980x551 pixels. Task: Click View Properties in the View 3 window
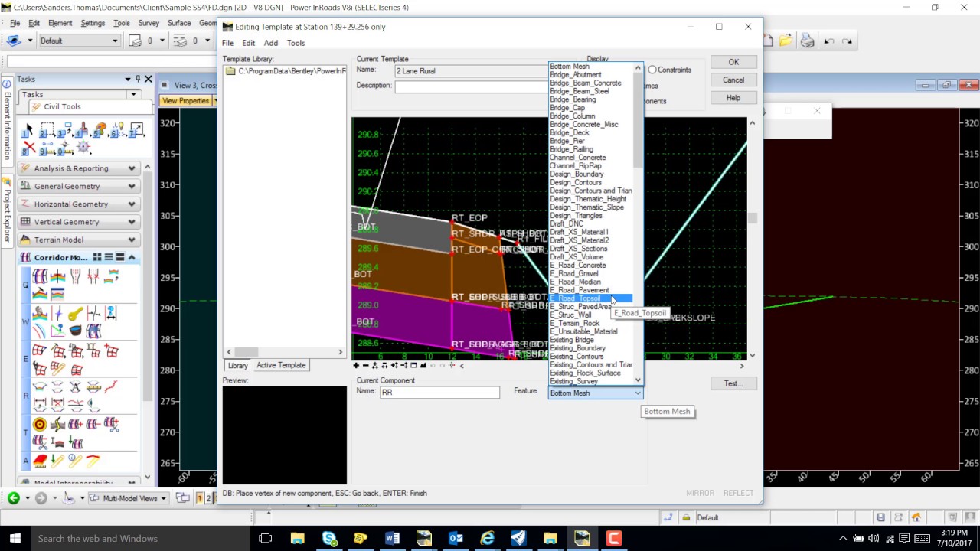pos(185,101)
